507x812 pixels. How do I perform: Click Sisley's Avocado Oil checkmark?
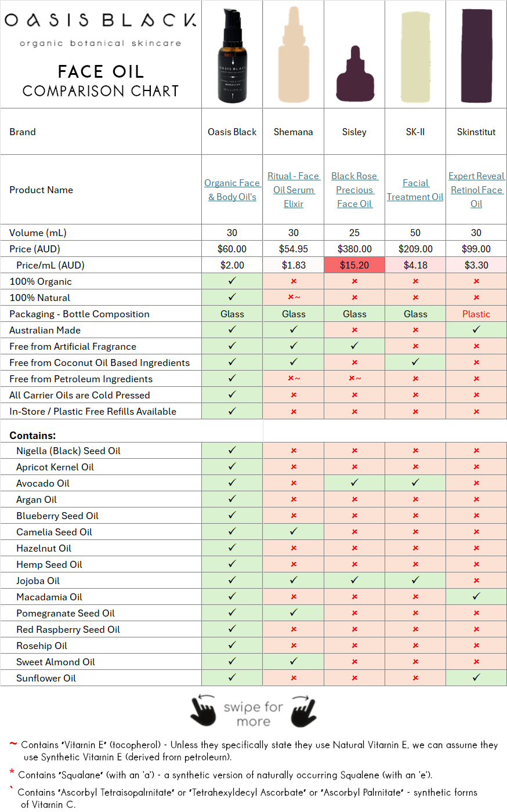pos(354,483)
